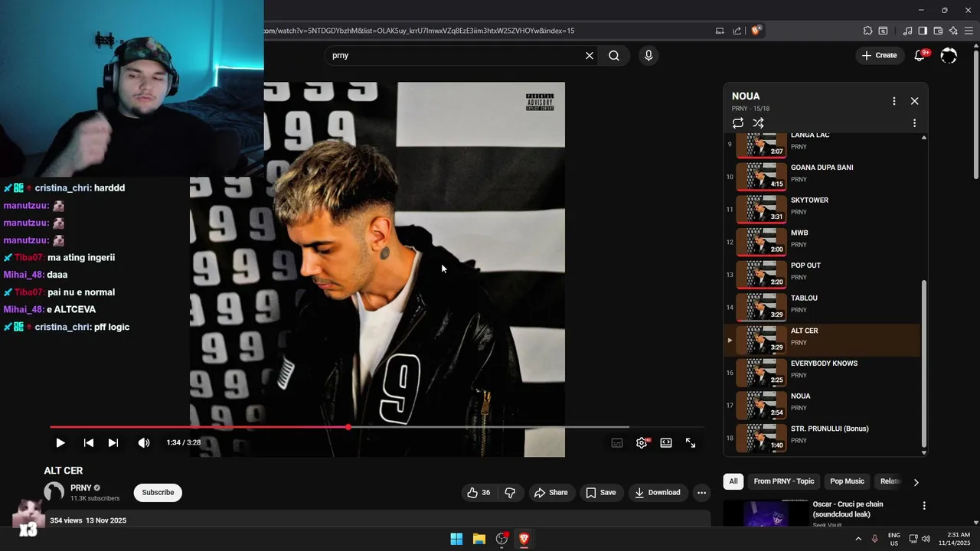Skip to the previous track

(x=89, y=443)
